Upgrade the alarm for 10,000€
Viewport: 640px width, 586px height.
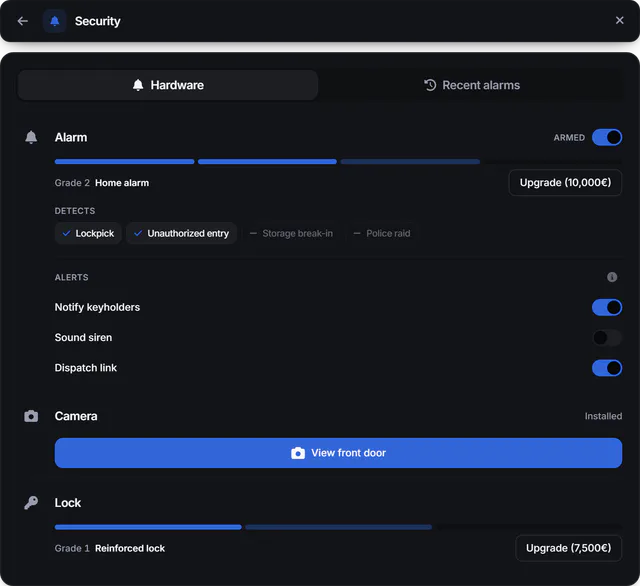(x=565, y=182)
